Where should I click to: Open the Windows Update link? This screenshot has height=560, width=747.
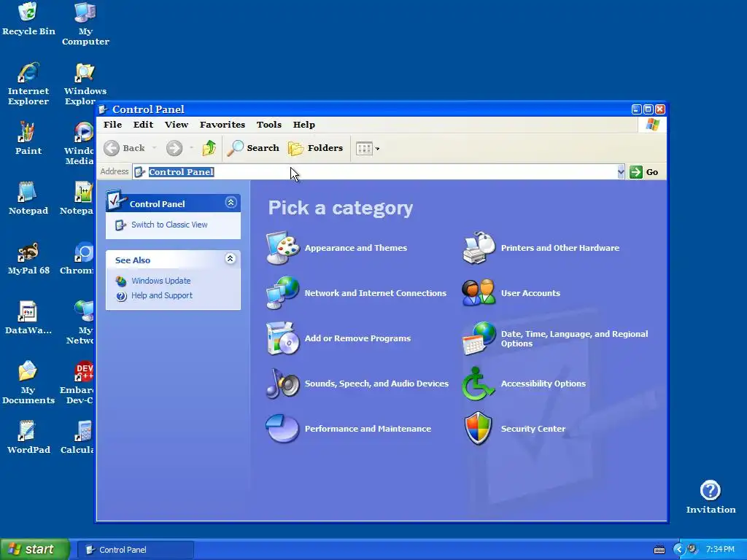point(161,281)
